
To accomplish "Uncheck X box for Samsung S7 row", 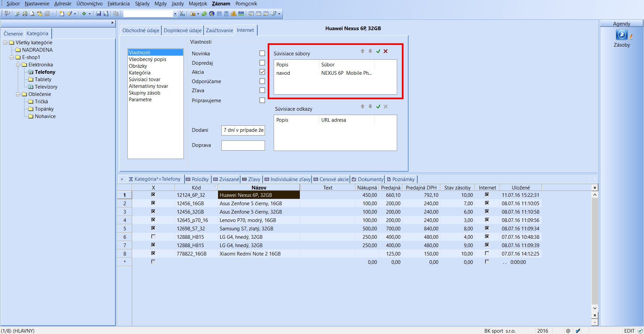I will coord(153,228).
